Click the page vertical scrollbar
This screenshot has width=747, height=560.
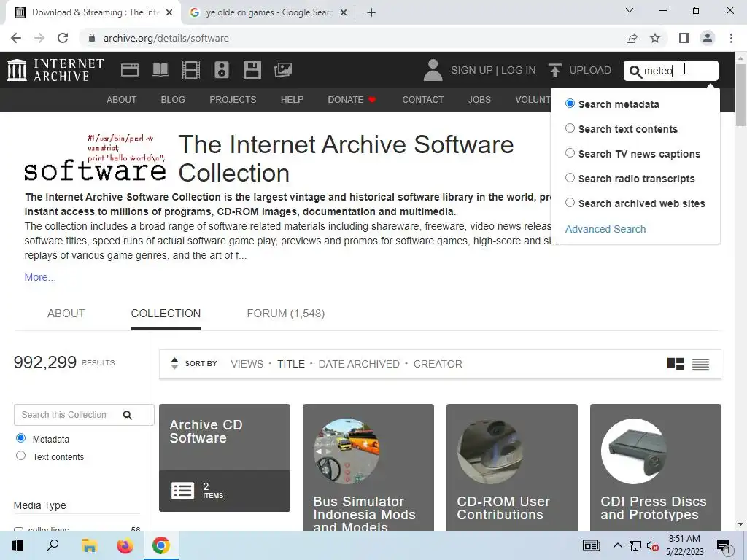click(740, 96)
